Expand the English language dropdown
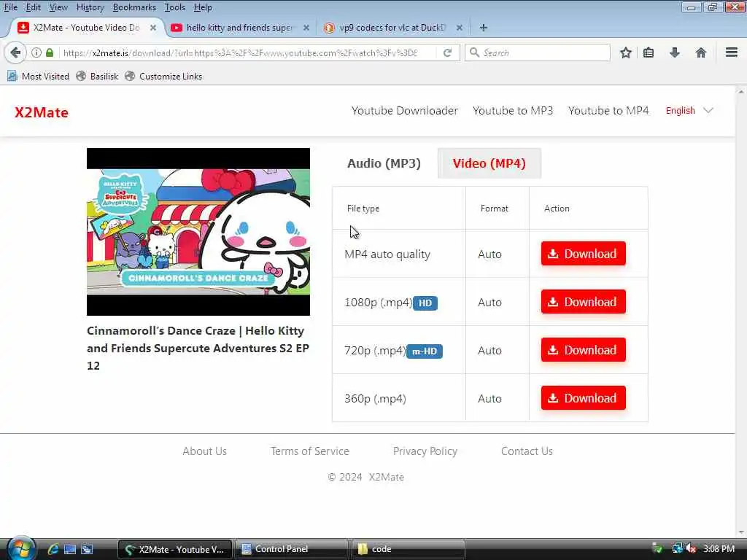 [689, 111]
